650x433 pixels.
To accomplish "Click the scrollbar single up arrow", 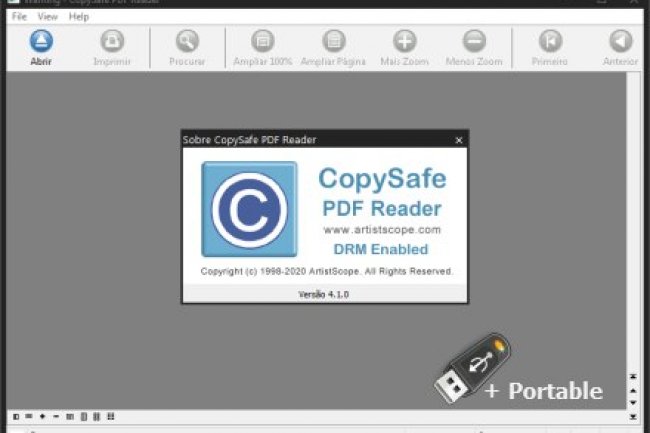I will pos(633,390).
